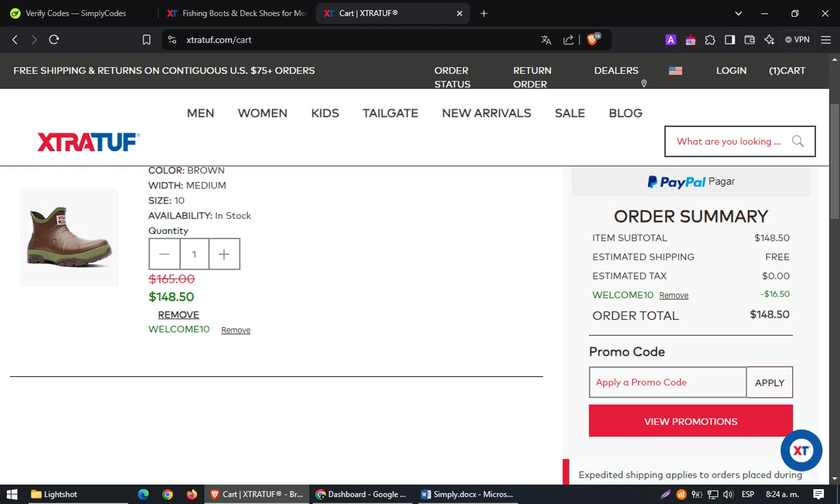Screen dimensions: 840x504
Task: Open the BLOG menu item
Action: (x=626, y=113)
